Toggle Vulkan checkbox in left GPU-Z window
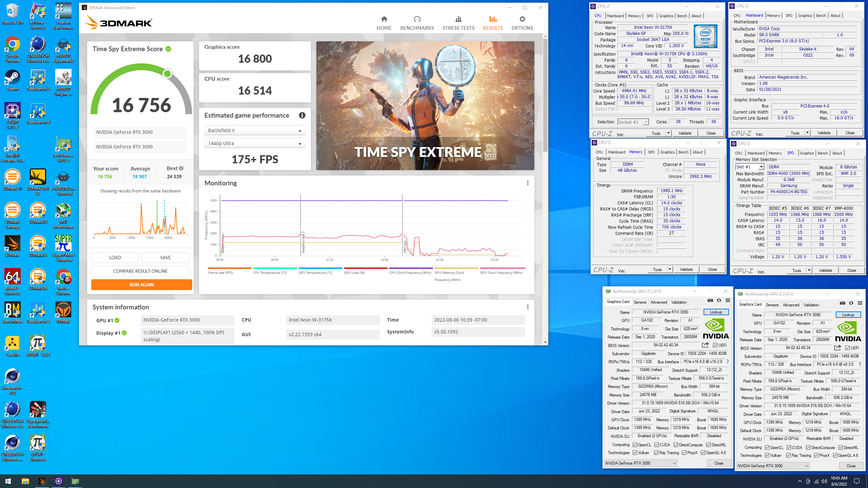868x488 pixels. (635, 453)
